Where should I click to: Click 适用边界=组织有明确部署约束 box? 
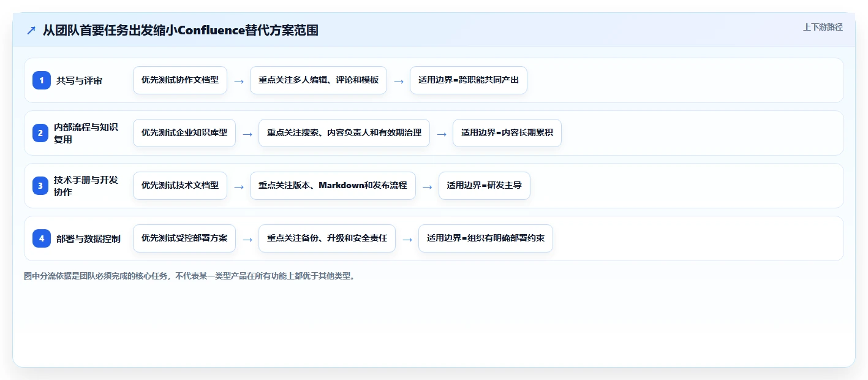[x=486, y=238]
